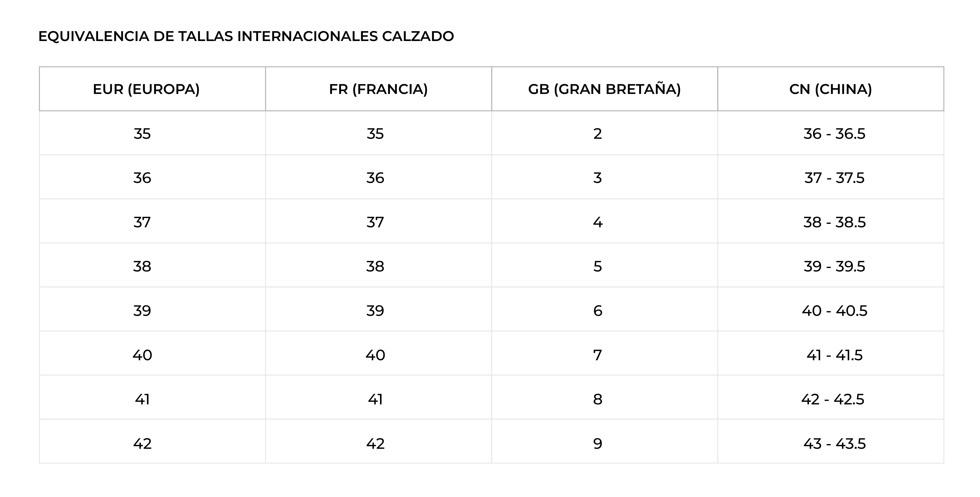Click GB size 6 cell
Image resolution: width=980 pixels, height=497 pixels.
click(x=597, y=311)
